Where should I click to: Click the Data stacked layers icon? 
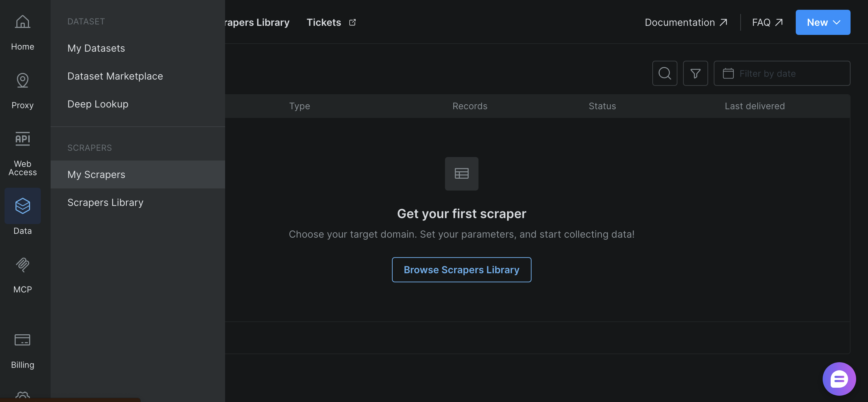pos(23,206)
